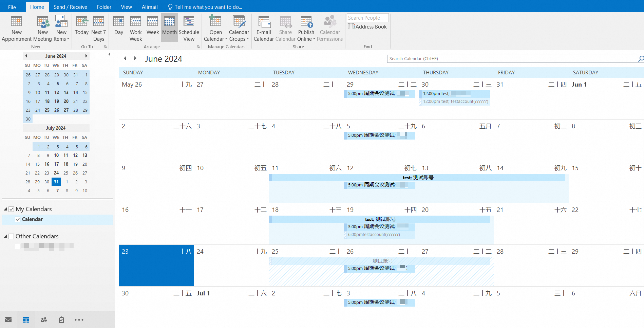Switch to Week view
644x328 pixels.
coord(153,25)
